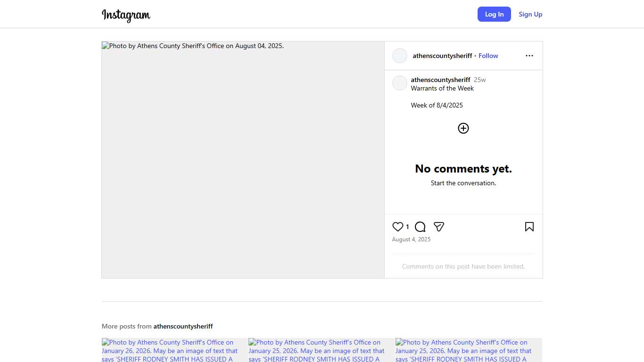Open the caption author's username link
Screen dimensions: 644x362
440,80
